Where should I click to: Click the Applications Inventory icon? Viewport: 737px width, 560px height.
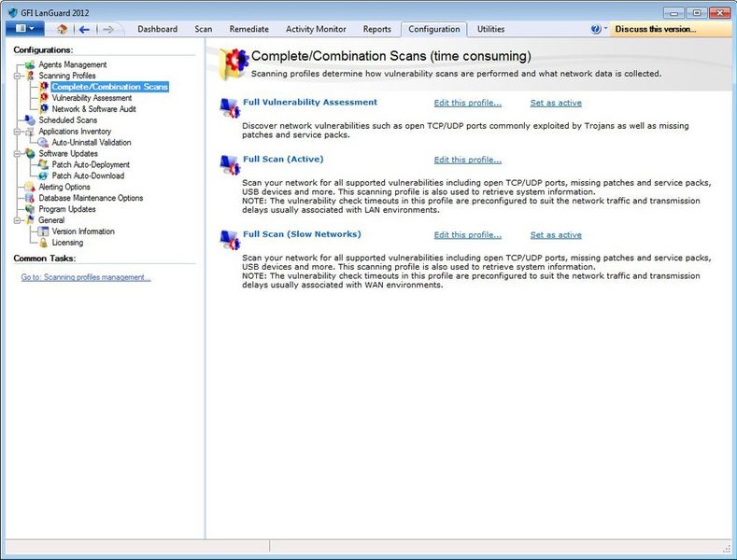30,132
